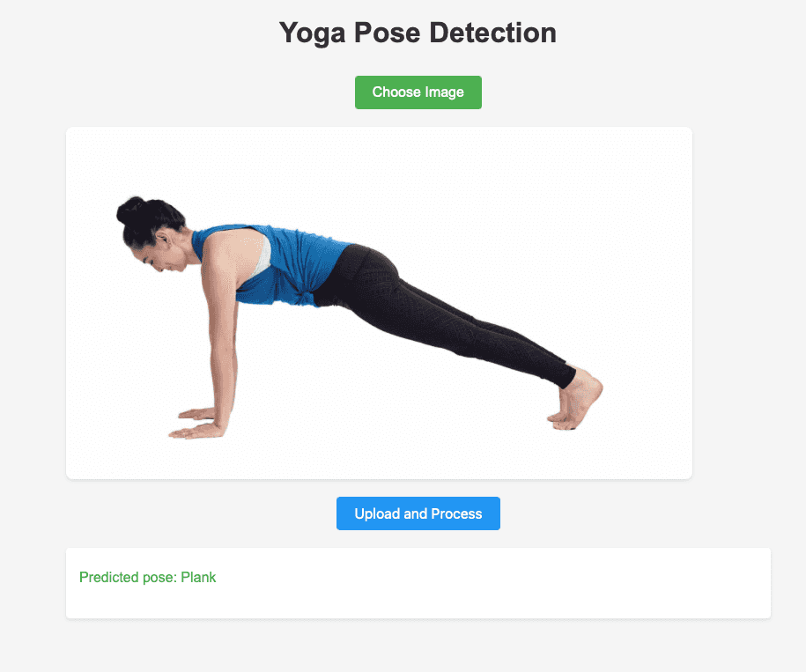
Task: Select the word Plank in the result
Action: click(198, 578)
